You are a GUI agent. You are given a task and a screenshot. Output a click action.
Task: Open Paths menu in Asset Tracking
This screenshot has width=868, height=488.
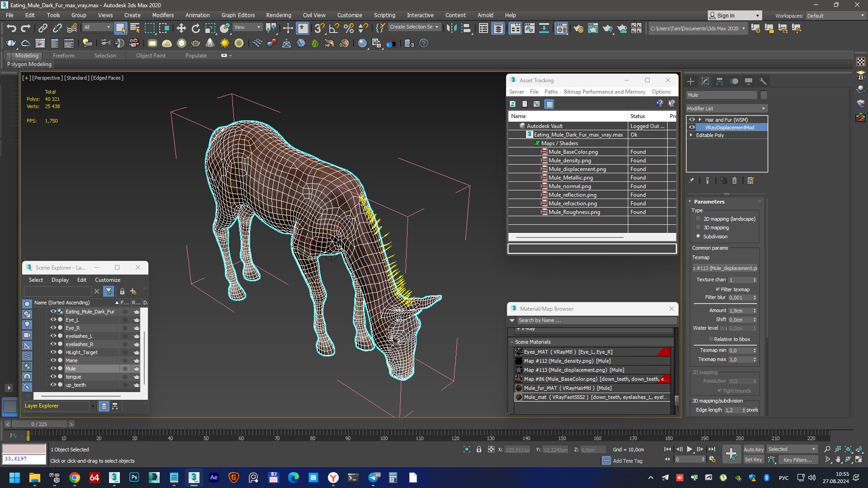tap(551, 92)
